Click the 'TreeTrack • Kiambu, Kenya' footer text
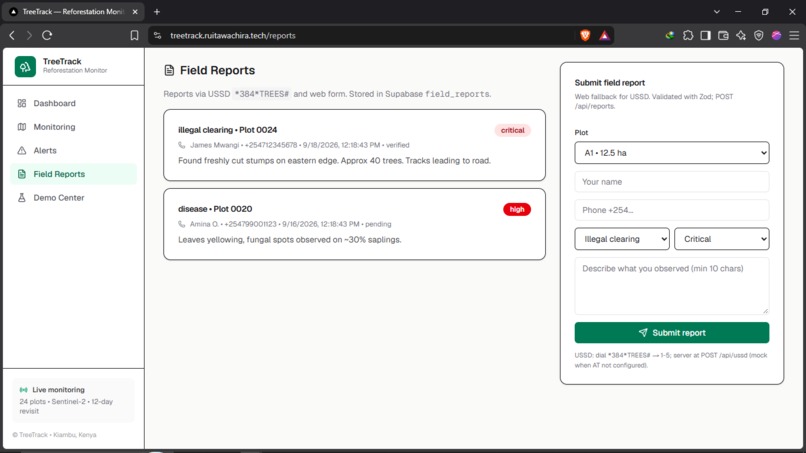Screen dimensions: 806x453 [54, 435]
